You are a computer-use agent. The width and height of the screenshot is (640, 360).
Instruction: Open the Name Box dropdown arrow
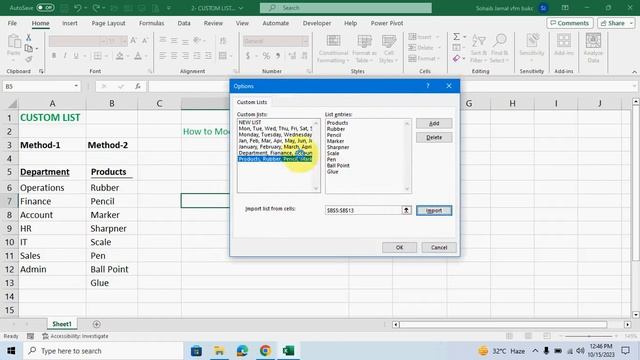[76, 86]
